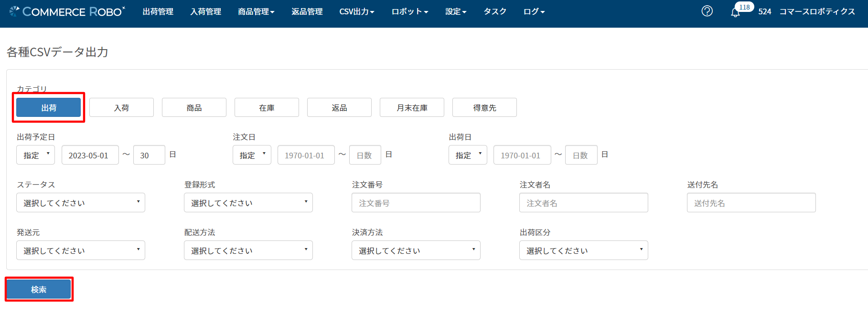This screenshot has height=312, width=868.
Task: Open the タスク page
Action: point(495,11)
